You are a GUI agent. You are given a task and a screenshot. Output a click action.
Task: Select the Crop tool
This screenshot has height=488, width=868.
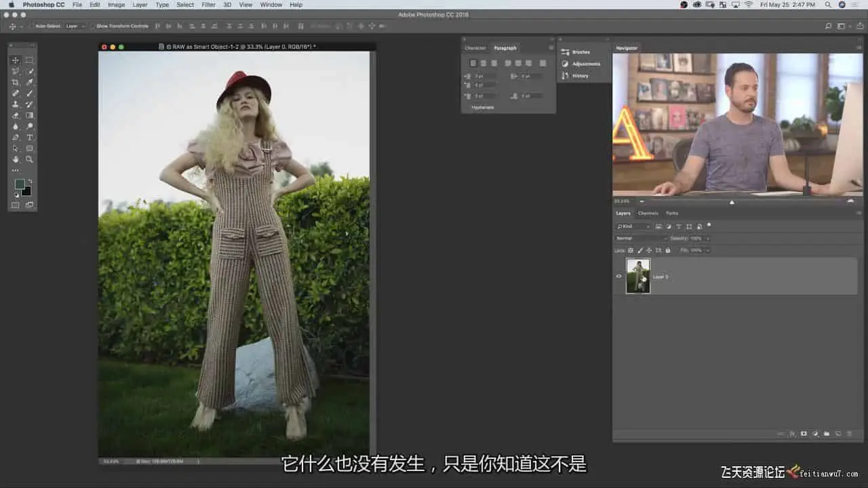point(16,82)
